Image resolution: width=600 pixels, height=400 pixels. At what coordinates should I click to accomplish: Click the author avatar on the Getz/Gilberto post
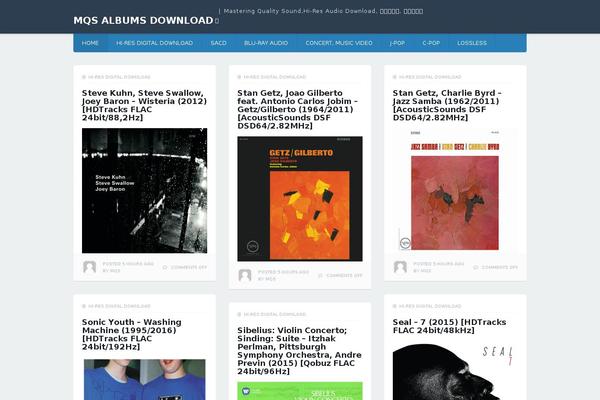[245, 275]
